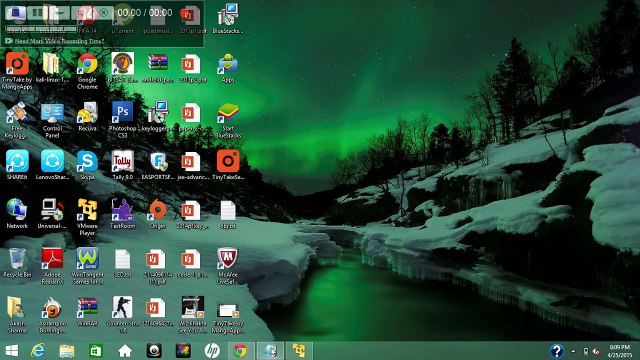640x360 pixels.
Task: Open the keylogger setup installer icon
Action: coord(158,116)
